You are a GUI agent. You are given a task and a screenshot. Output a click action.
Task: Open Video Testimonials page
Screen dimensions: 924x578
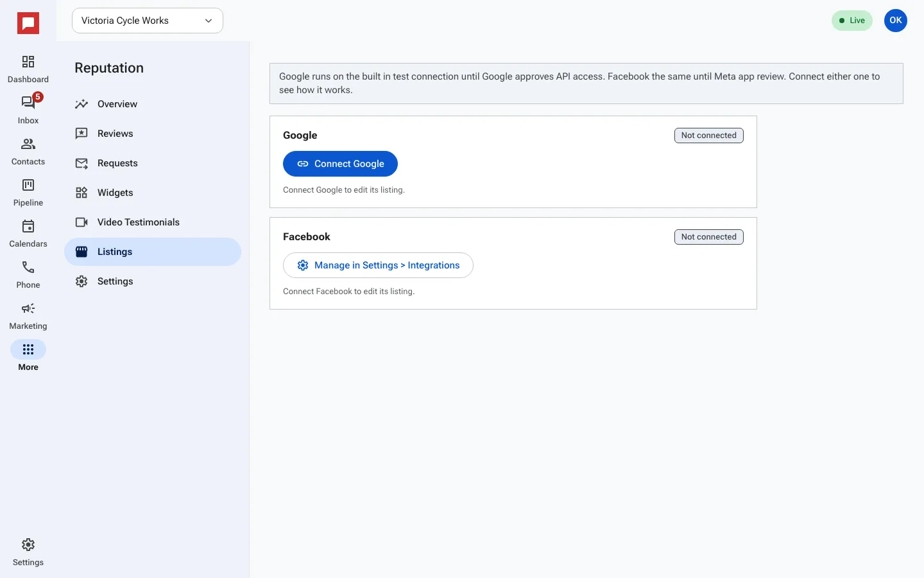pos(153,222)
